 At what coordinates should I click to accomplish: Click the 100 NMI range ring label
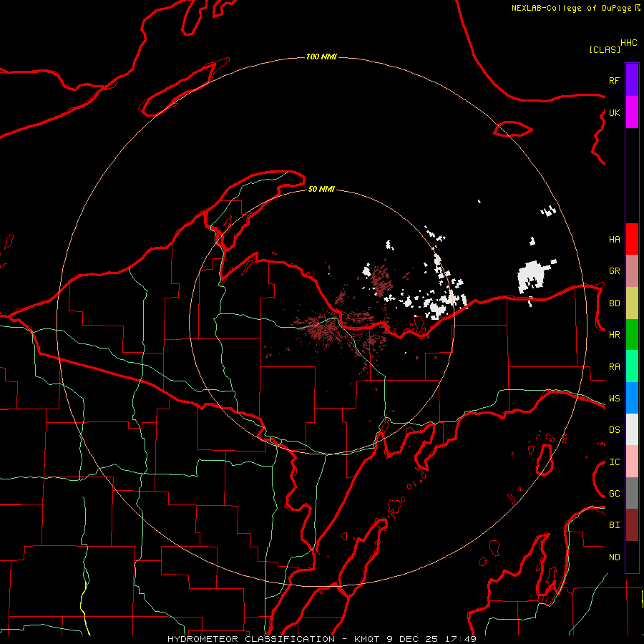(x=321, y=57)
